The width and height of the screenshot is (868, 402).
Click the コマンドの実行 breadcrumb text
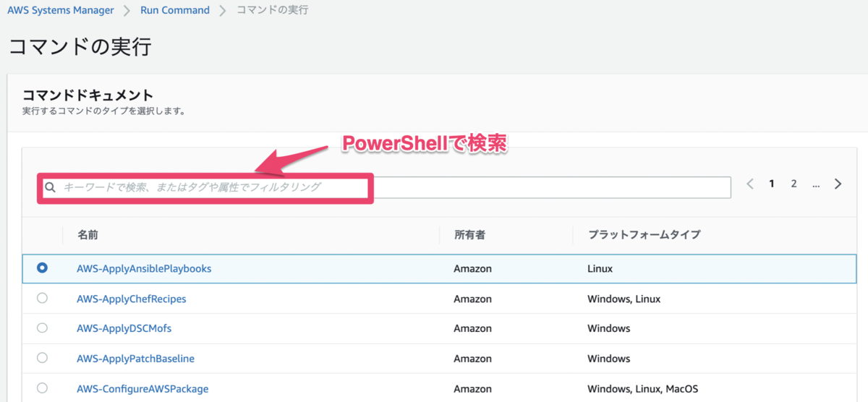point(273,10)
